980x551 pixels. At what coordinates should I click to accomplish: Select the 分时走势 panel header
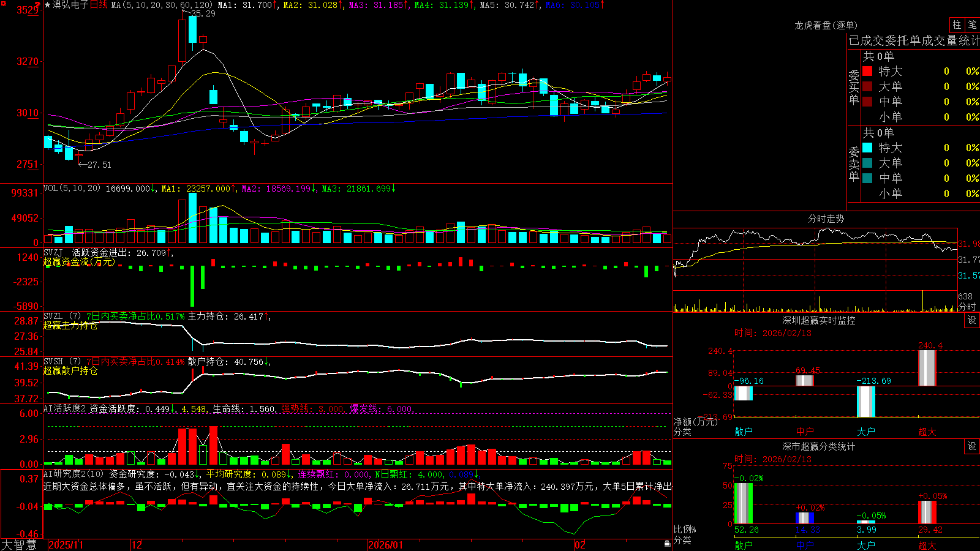tap(826, 219)
